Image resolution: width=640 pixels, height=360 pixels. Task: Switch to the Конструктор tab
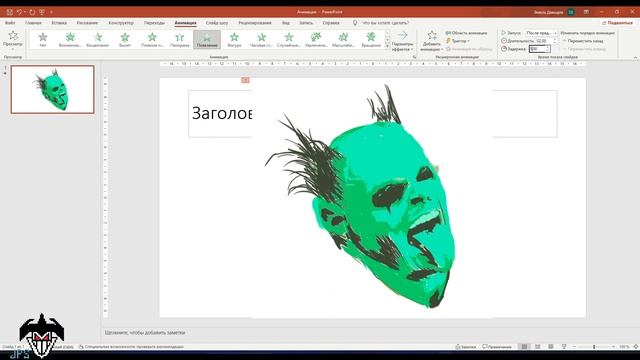(x=121, y=23)
